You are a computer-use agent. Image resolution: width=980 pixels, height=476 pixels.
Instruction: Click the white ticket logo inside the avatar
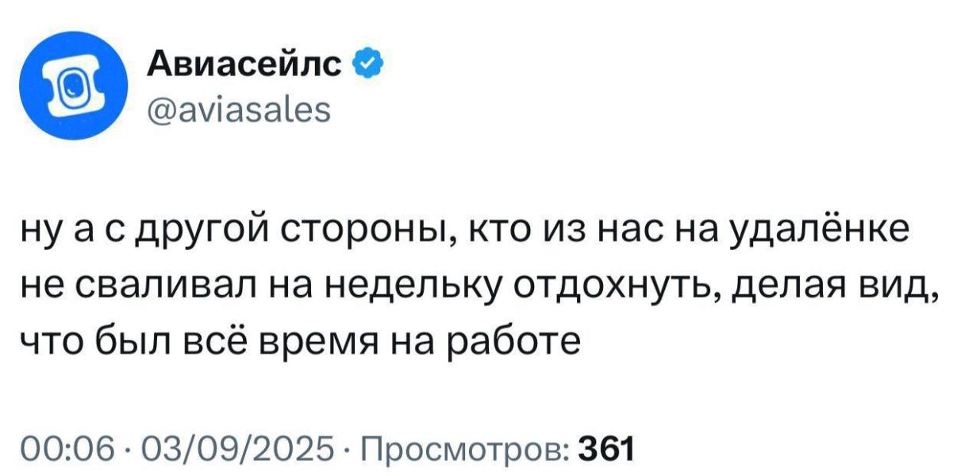pos(73,86)
